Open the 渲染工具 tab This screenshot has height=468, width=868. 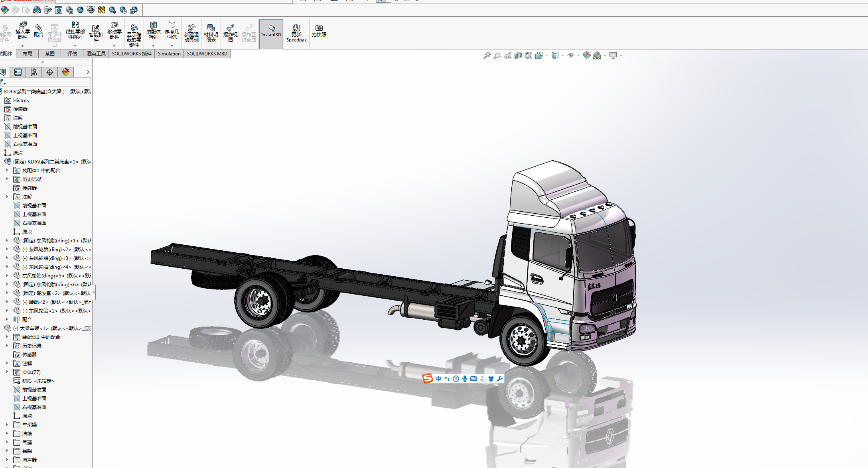pyautogui.click(x=96, y=54)
